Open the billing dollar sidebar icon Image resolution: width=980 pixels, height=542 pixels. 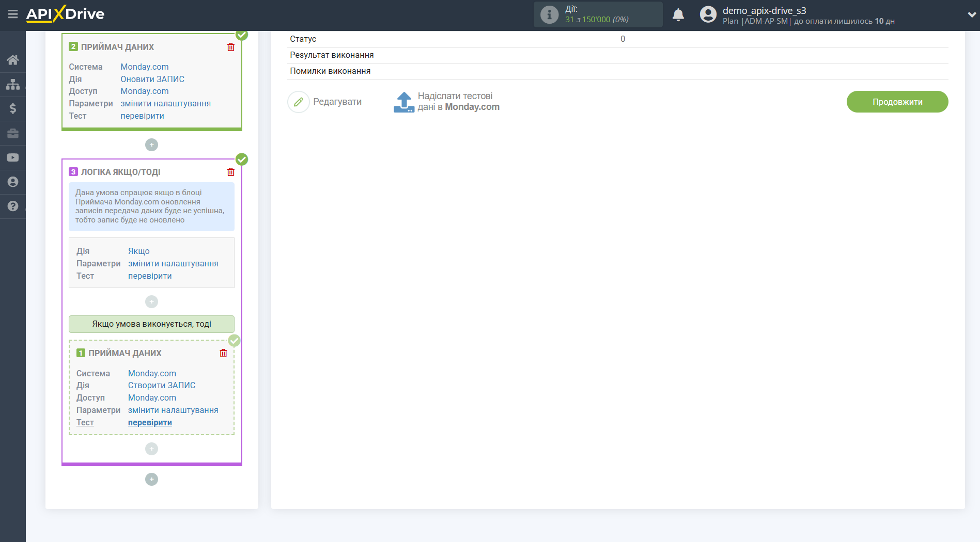tap(13, 108)
